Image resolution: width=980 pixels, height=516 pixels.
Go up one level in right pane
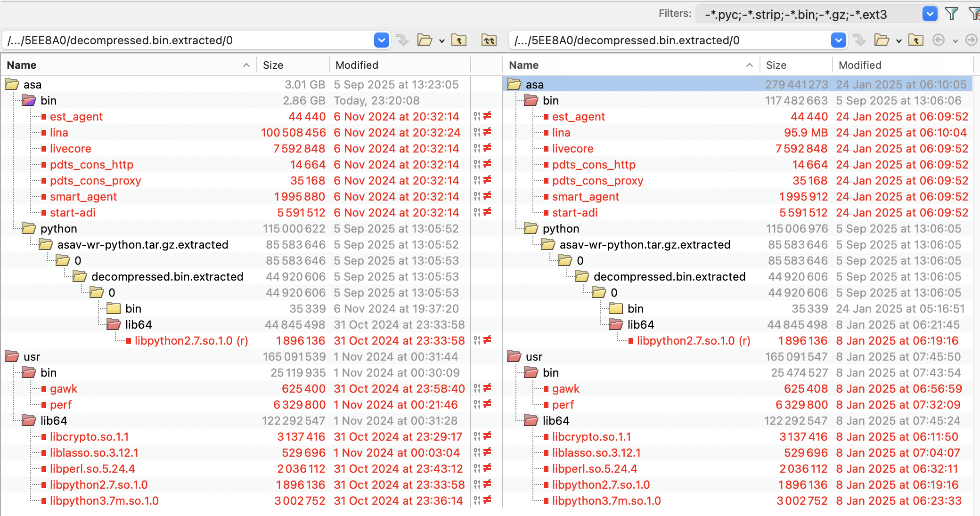[915, 40]
